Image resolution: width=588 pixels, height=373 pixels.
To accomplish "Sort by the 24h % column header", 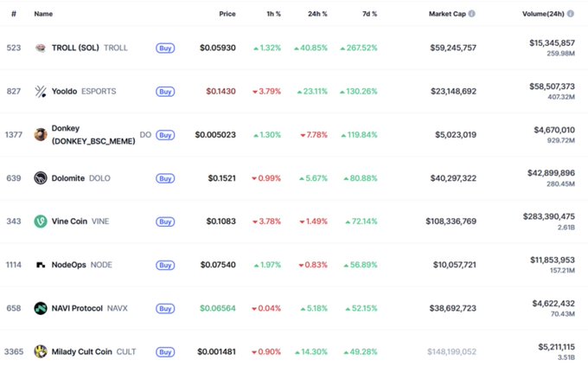I will [x=317, y=14].
